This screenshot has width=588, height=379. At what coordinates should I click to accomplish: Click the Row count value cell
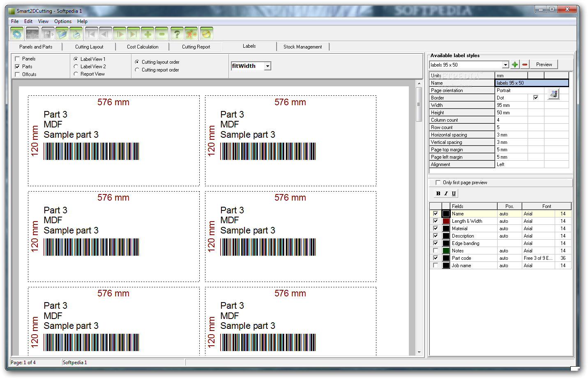click(511, 127)
